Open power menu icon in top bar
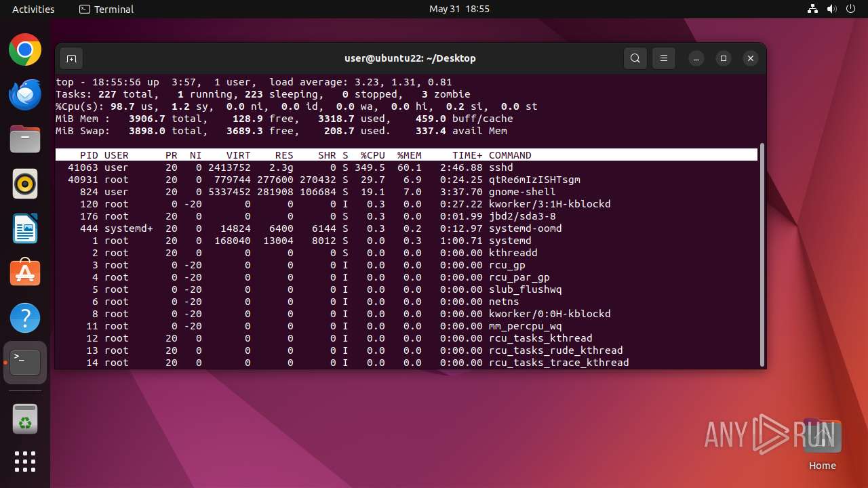Viewport: 868px width, 488px height. [851, 9]
